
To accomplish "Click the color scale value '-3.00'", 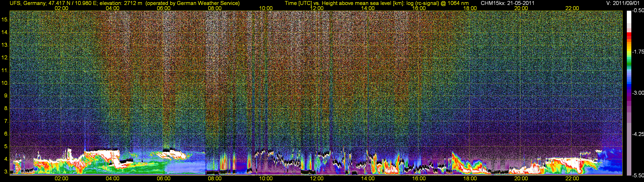I will coord(638,93).
